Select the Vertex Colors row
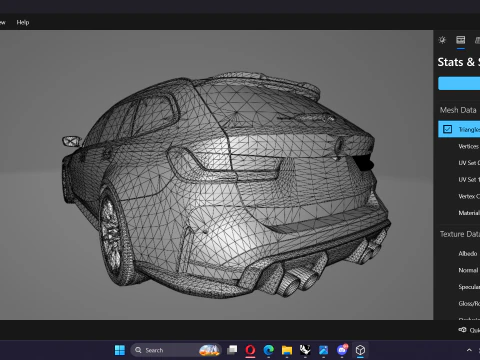 pyautogui.click(x=459, y=196)
